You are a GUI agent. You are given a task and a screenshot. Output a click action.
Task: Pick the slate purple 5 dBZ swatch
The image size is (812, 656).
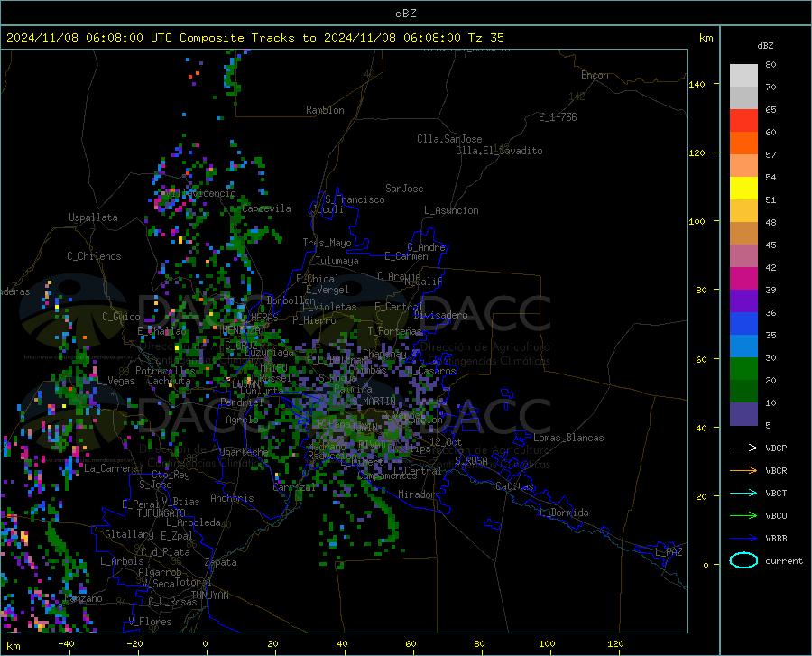point(743,413)
